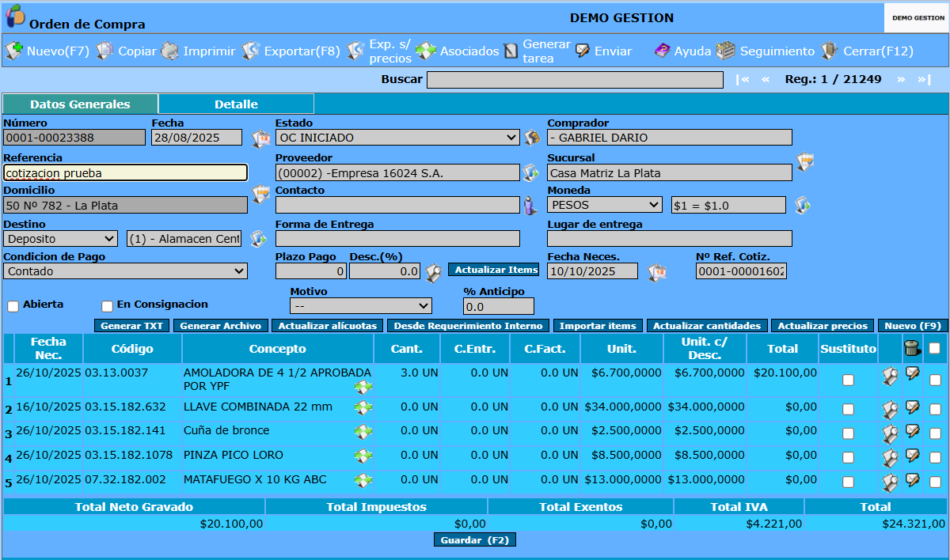Click the Exportar(F8) toolbar icon
Screen dimensions: 950x560
click(x=251, y=51)
